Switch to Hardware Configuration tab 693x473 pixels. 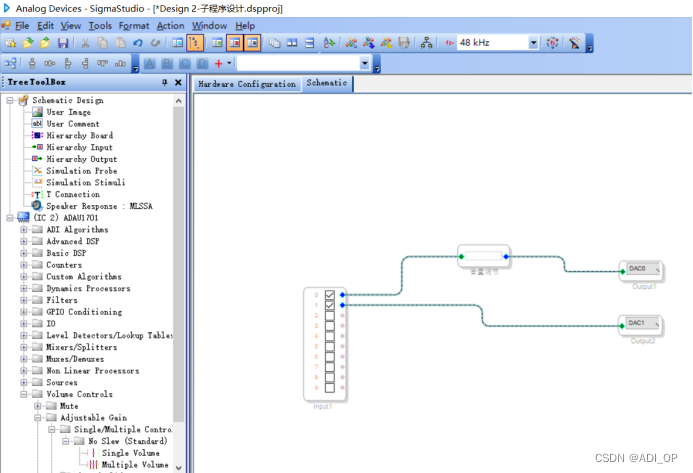coord(247,84)
